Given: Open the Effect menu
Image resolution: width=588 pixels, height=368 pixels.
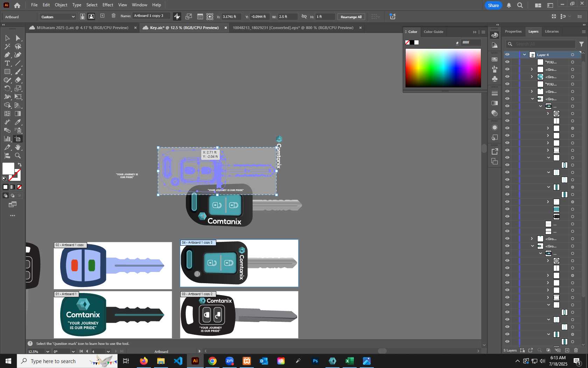Looking at the screenshot, I should pyautogui.click(x=108, y=5).
